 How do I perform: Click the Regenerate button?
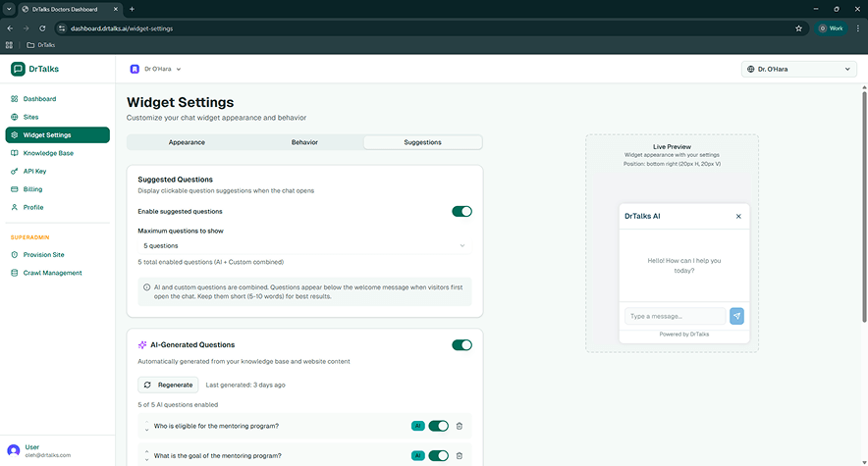pos(168,386)
